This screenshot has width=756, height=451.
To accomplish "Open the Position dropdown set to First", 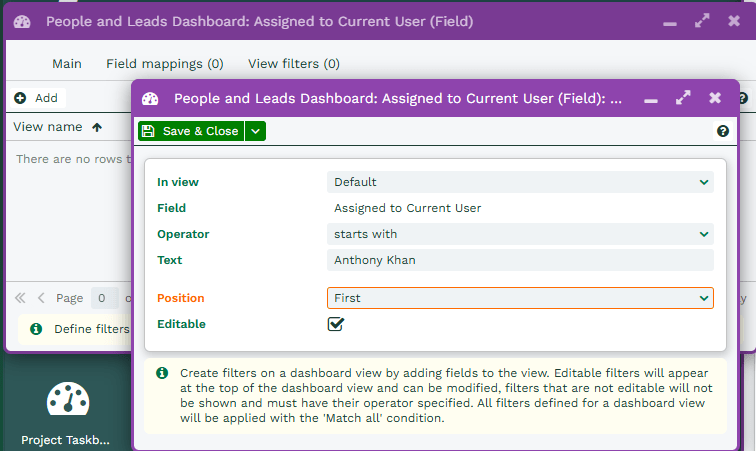I will click(519, 298).
